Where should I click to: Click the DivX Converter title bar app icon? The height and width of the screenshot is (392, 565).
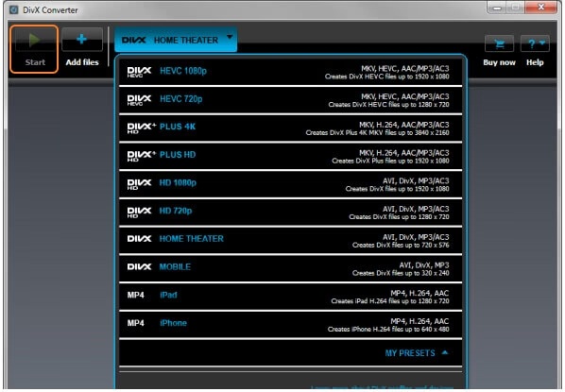(x=13, y=9)
